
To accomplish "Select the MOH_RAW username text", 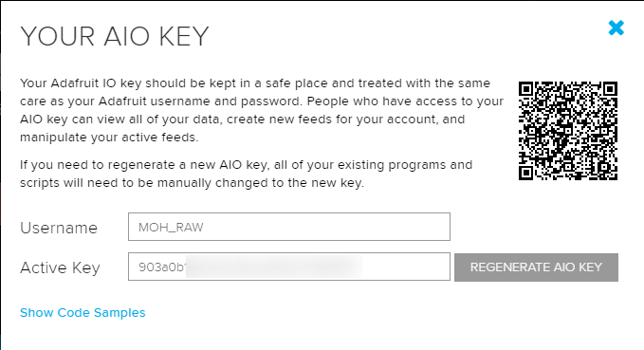I will [171, 228].
